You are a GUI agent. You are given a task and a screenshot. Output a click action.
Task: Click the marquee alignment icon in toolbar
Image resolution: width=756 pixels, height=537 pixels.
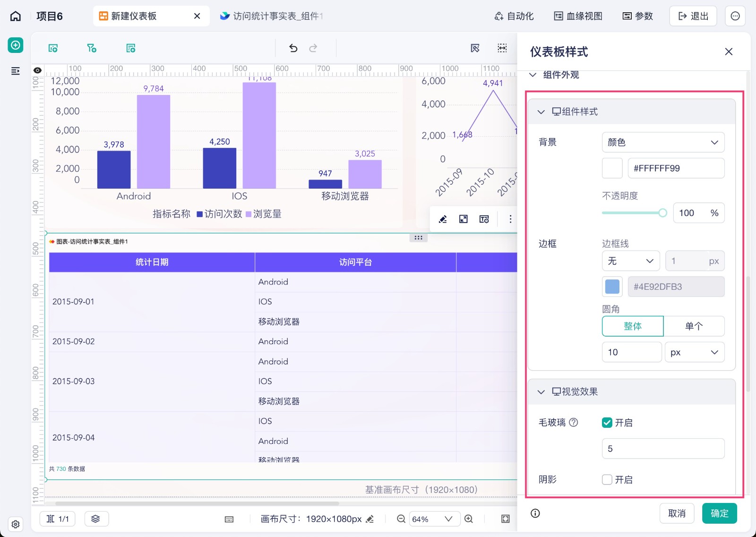point(502,48)
